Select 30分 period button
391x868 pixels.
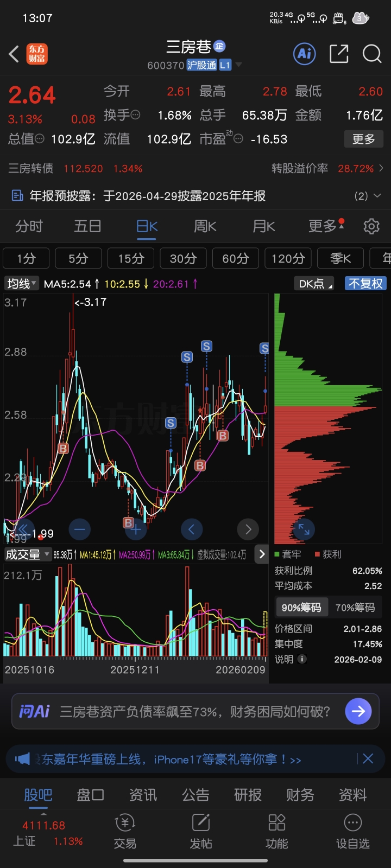(183, 258)
